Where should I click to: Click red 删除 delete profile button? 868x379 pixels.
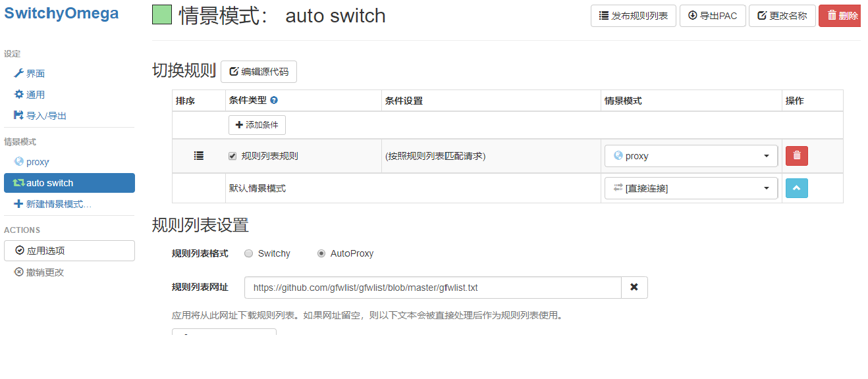[840, 16]
